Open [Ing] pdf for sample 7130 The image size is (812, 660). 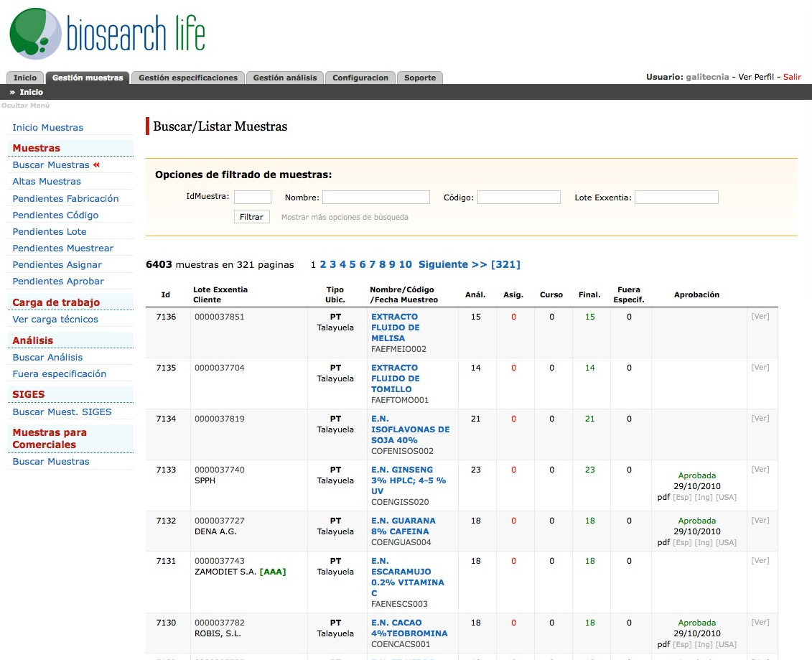pos(704,644)
